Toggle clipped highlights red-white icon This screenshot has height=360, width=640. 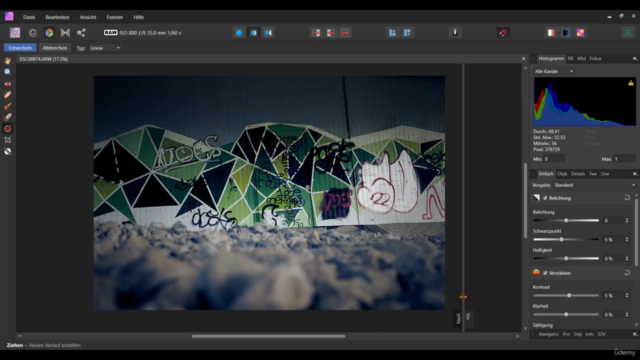(x=551, y=33)
